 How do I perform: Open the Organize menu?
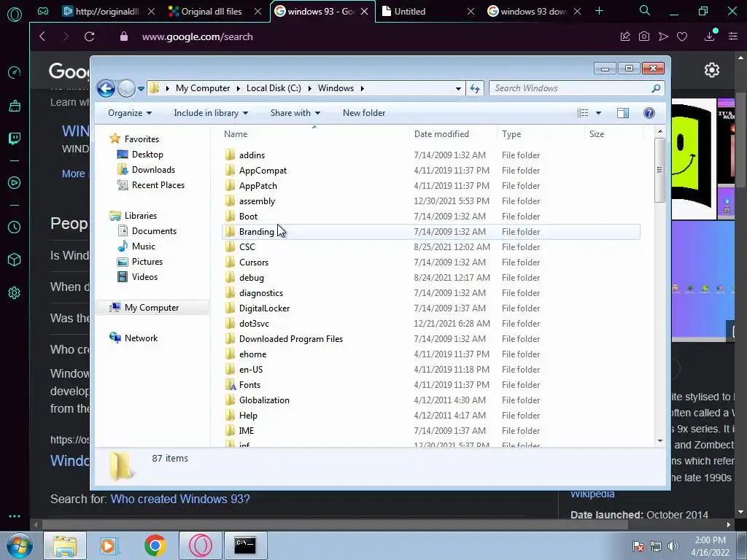pos(130,113)
